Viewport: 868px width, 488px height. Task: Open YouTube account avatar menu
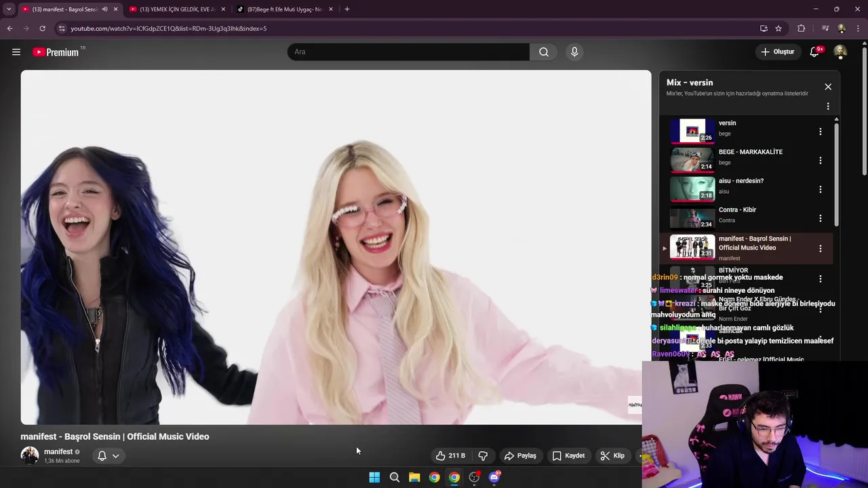[x=840, y=52]
